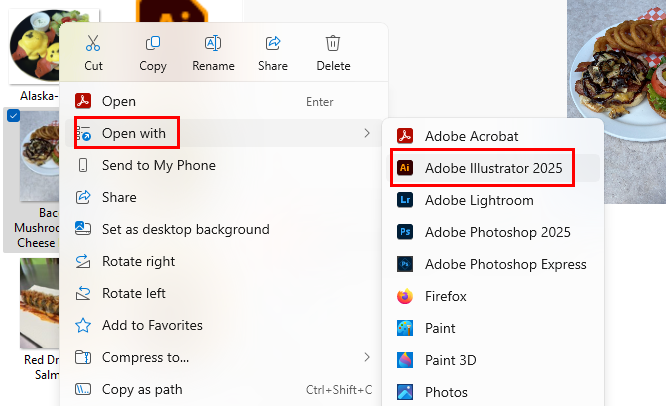Select Adobe Illustrator 2025 entry
Screen dimensions: 666x406
click(493, 168)
